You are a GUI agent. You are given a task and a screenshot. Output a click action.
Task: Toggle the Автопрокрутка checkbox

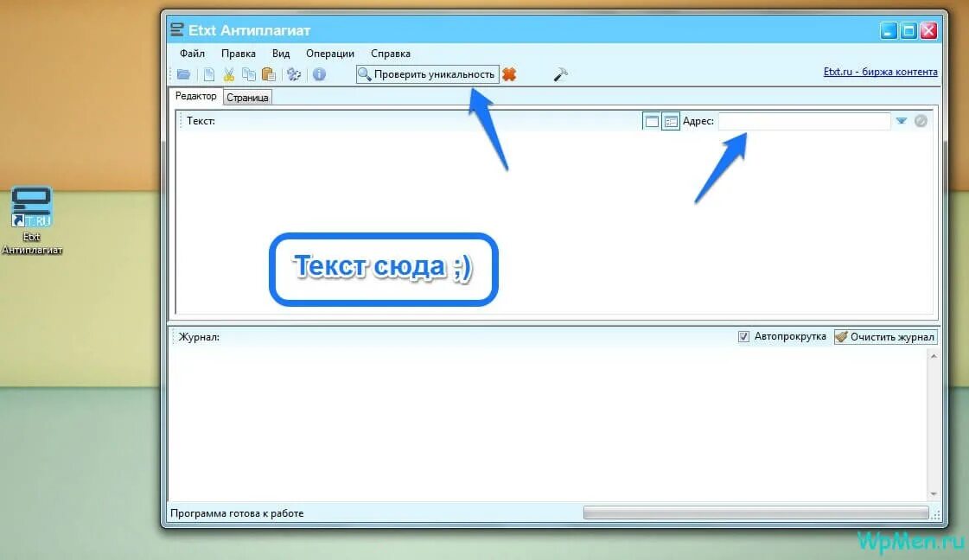[743, 337]
